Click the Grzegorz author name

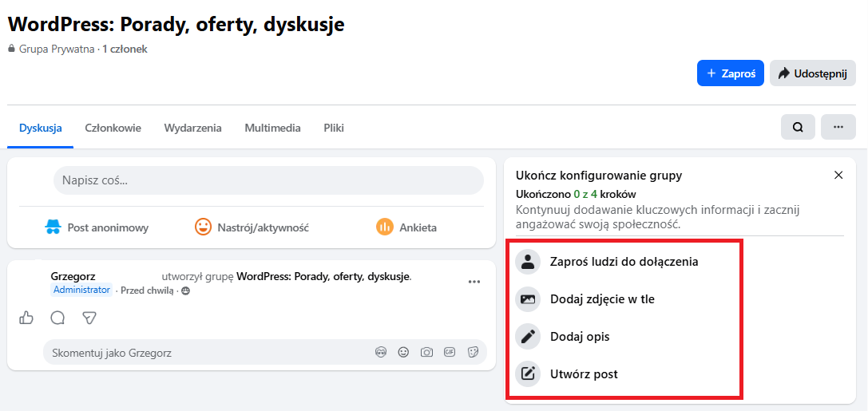73,276
